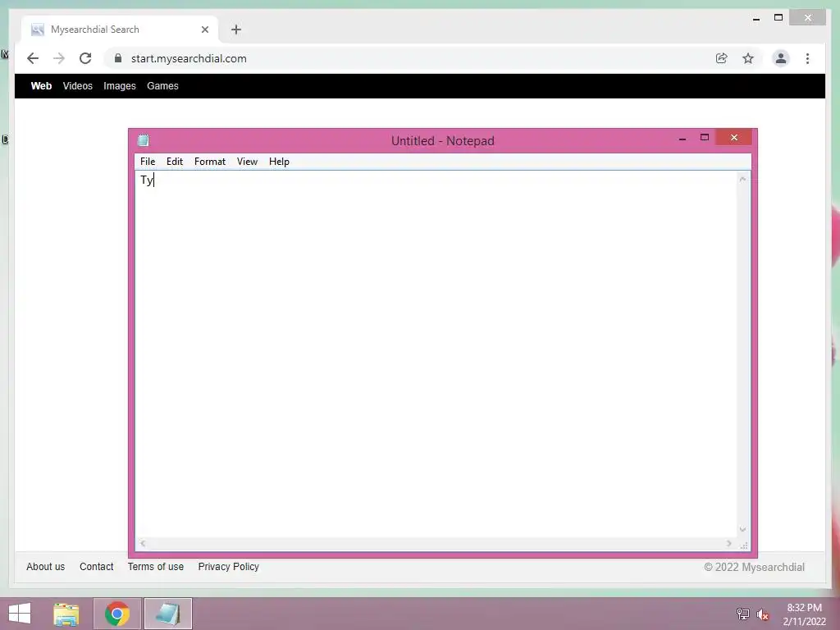The width and height of the screenshot is (840, 630).
Task: Maximize the Notepad window
Action: (x=705, y=138)
